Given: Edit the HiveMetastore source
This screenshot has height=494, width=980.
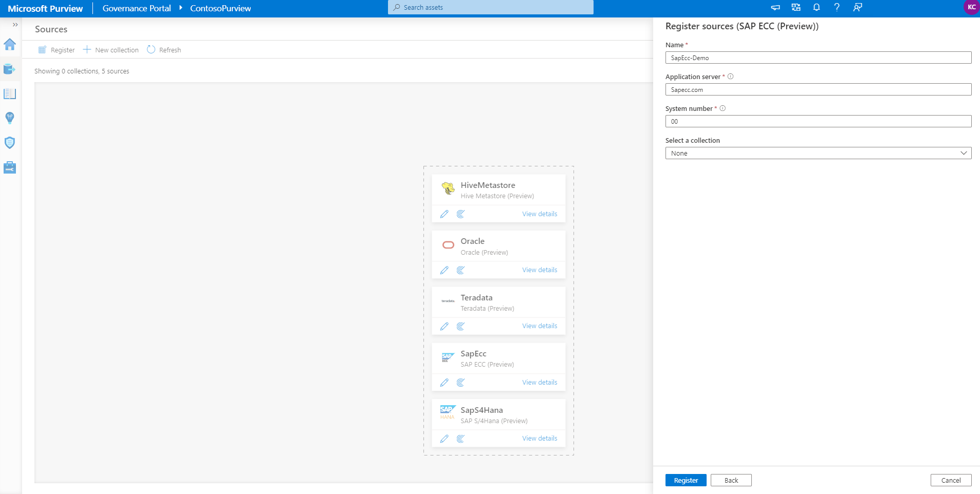Looking at the screenshot, I should 445,214.
